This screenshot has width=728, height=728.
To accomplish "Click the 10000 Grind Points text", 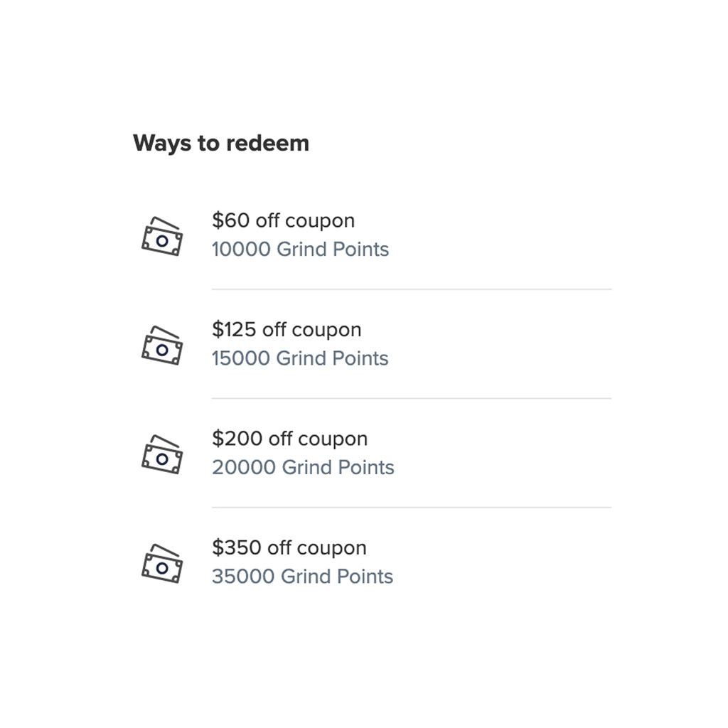I will pyautogui.click(x=301, y=250).
